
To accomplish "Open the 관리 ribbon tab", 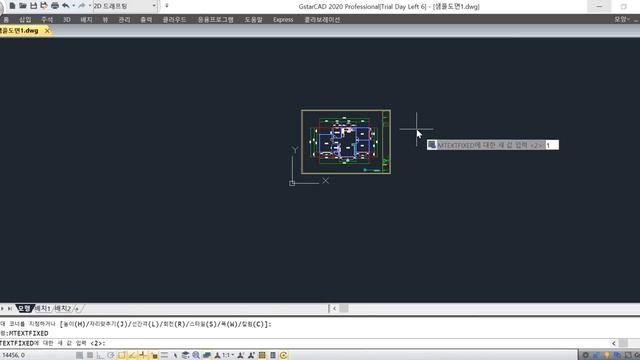I will [x=124, y=20].
